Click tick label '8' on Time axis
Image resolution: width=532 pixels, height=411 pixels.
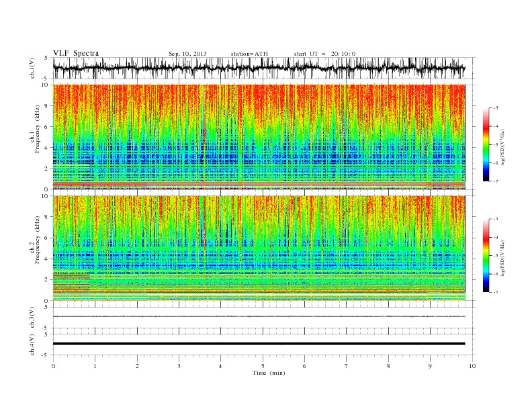point(388,366)
